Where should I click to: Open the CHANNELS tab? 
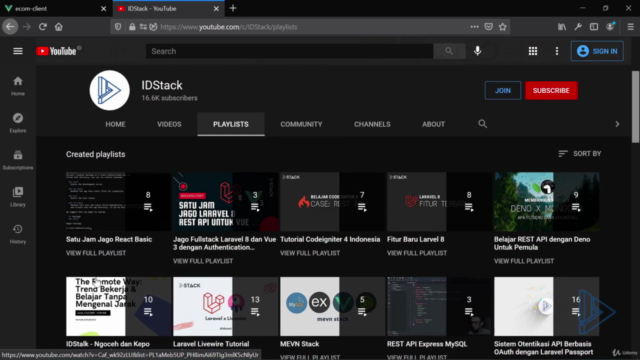tap(372, 124)
